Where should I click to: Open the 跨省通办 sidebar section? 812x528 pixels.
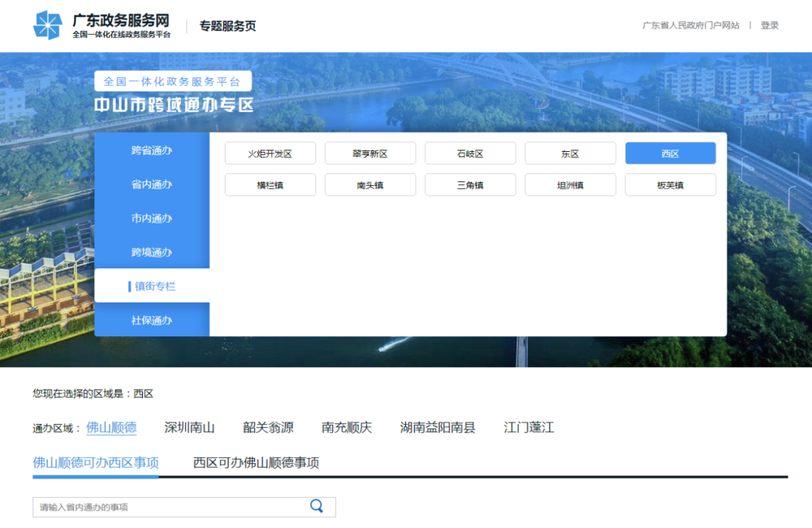152,150
